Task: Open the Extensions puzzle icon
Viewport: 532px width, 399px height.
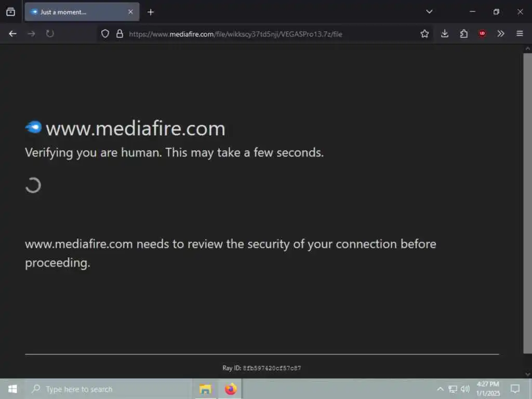Action: pyautogui.click(x=464, y=34)
